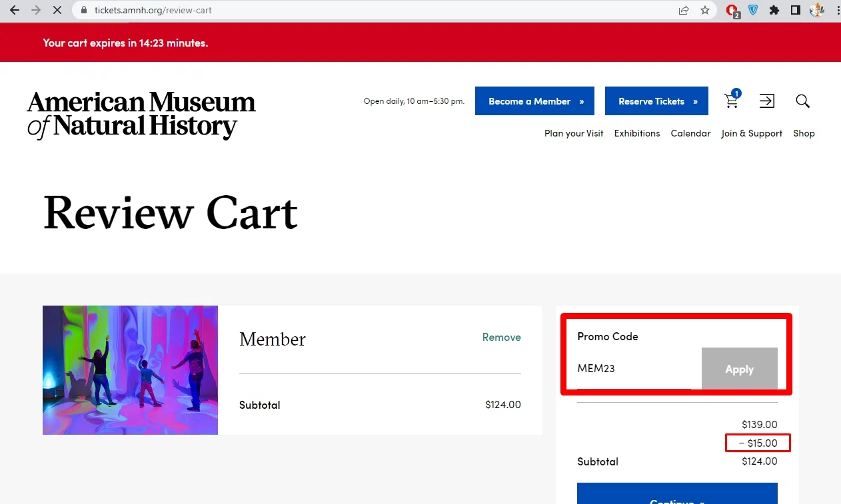This screenshot has width=841, height=504.
Task: Click the Review Cart heading
Action: pyautogui.click(x=171, y=212)
